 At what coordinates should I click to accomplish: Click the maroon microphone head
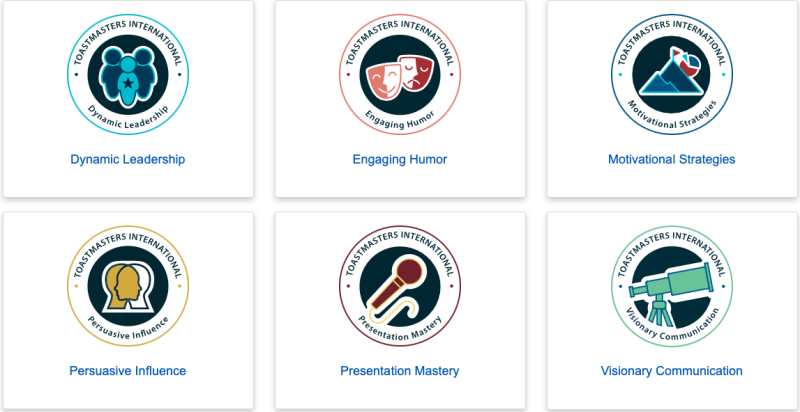click(x=409, y=273)
